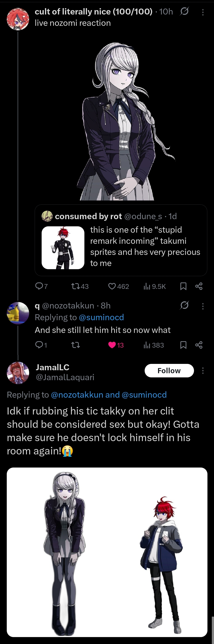214x644 pixels.
Task: Share the top post
Action: tap(199, 286)
